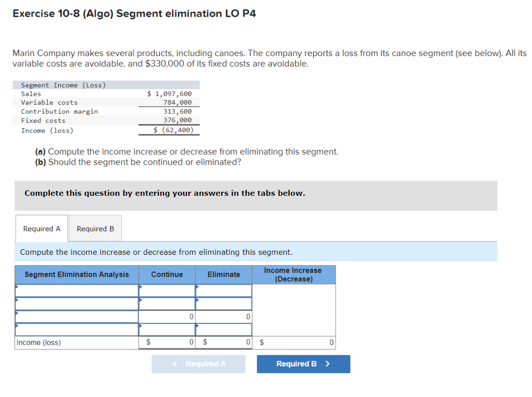532x397 pixels.
Task: Click the Income Increase (Decrease) total showing zero
Action: [x=294, y=342]
